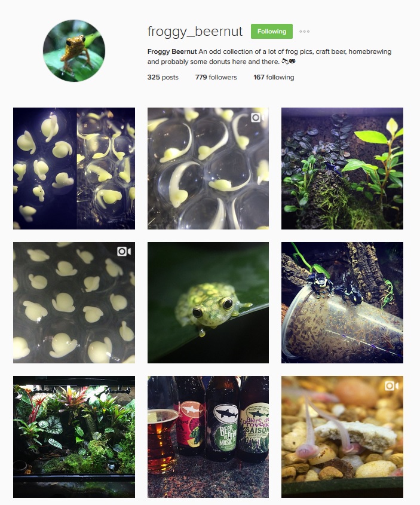The height and width of the screenshot is (505, 420).
Task: Open the dart frogs on plastic cup post
Action: pyautogui.click(x=342, y=303)
